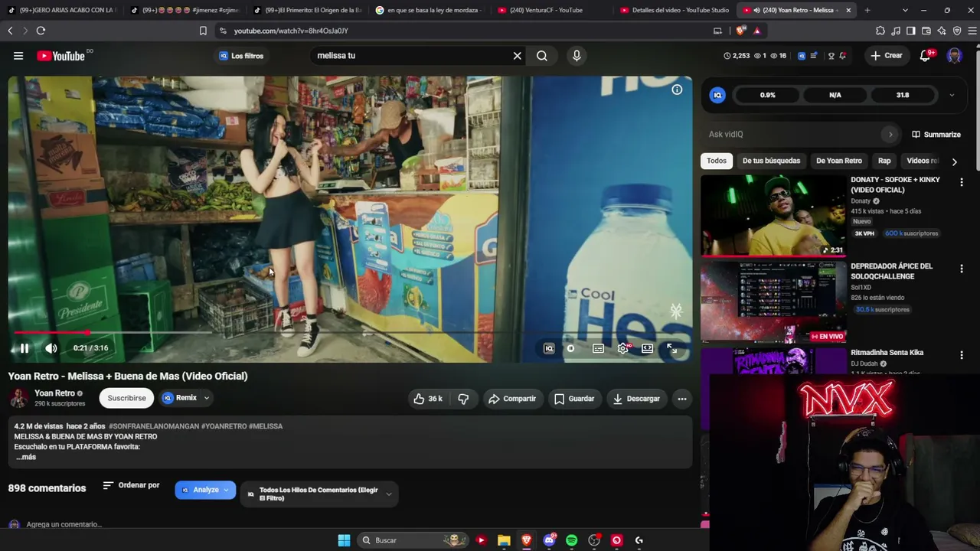Open a new browser tab
980x551 pixels.
pyautogui.click(x=867, y=10)
